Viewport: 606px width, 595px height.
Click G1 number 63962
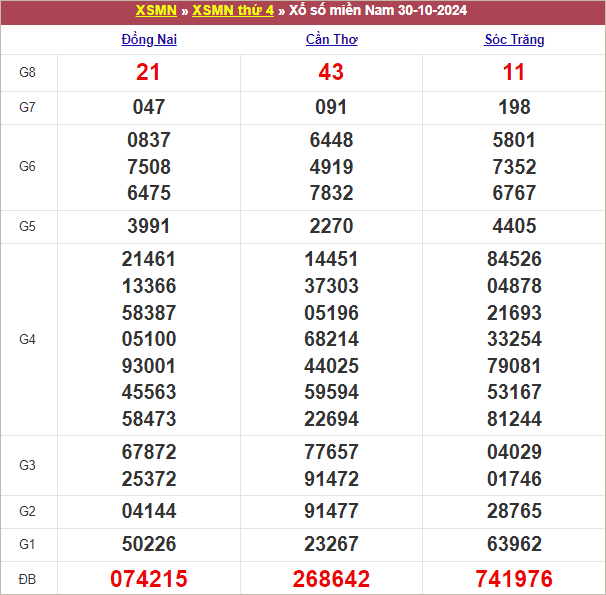[514, 544]
